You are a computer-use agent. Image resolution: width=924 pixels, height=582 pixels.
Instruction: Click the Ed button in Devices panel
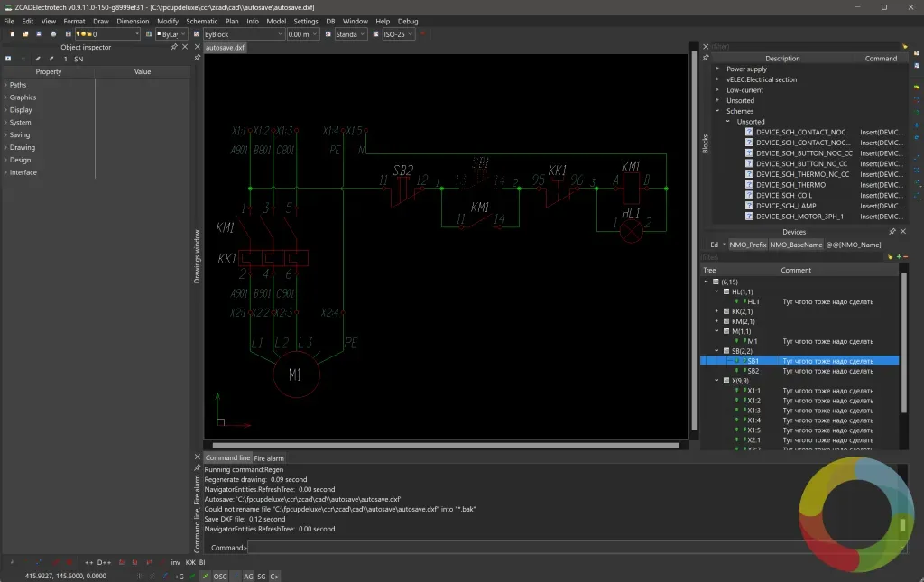(x=715, y=245)
